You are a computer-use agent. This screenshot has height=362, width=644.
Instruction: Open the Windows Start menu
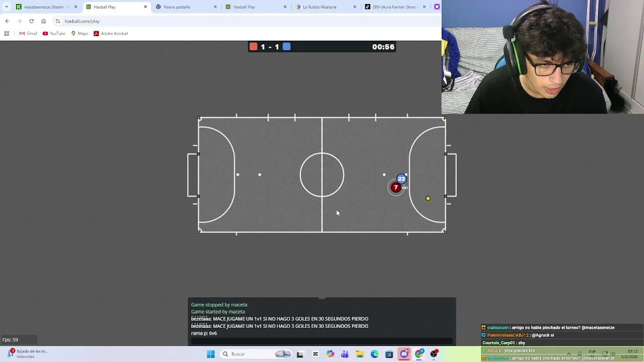tap(211, 354)
